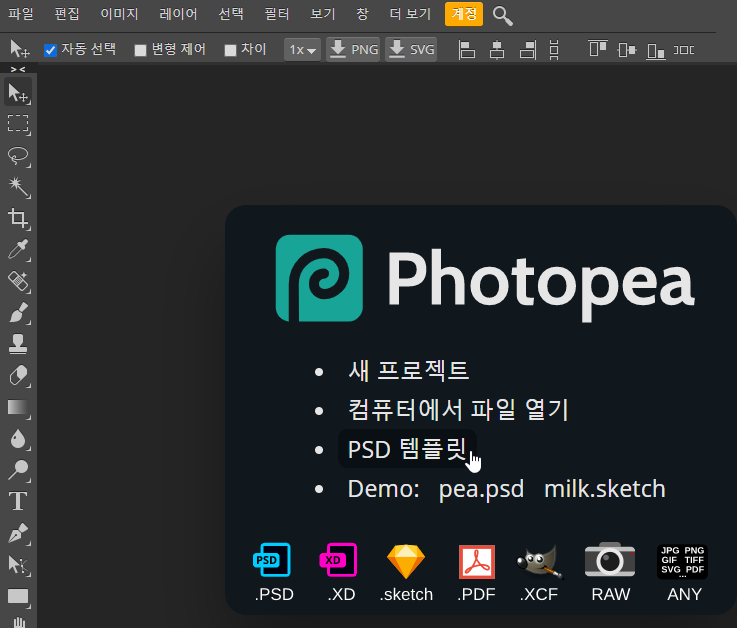Distribute horizontal spacing icon
This screenshot has height=628, width=737.
[x=684, y=50]
